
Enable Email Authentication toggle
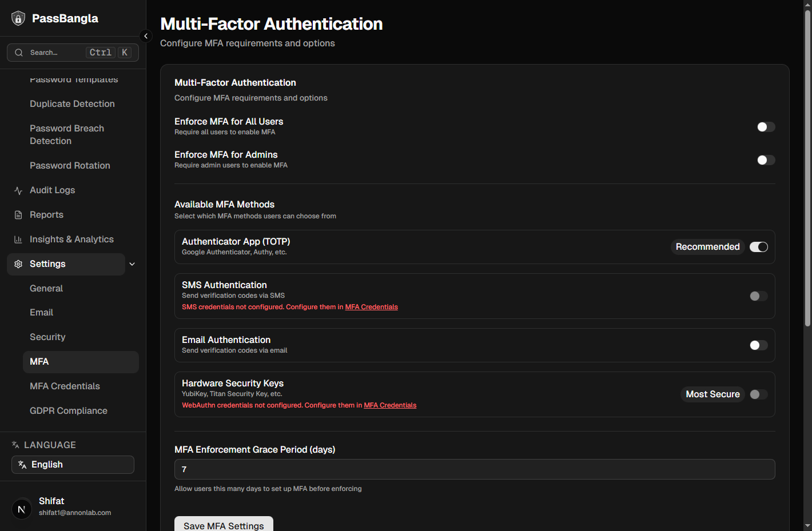point(758,345)
